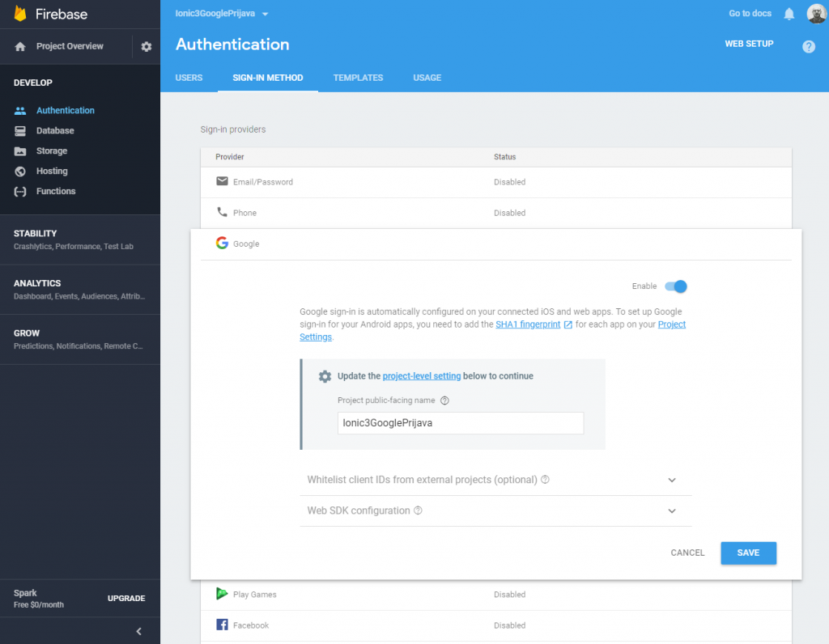The image size is (829, 644).
Task: Click help icon next to Project public-facing name
Action: [x=444, y=400]
